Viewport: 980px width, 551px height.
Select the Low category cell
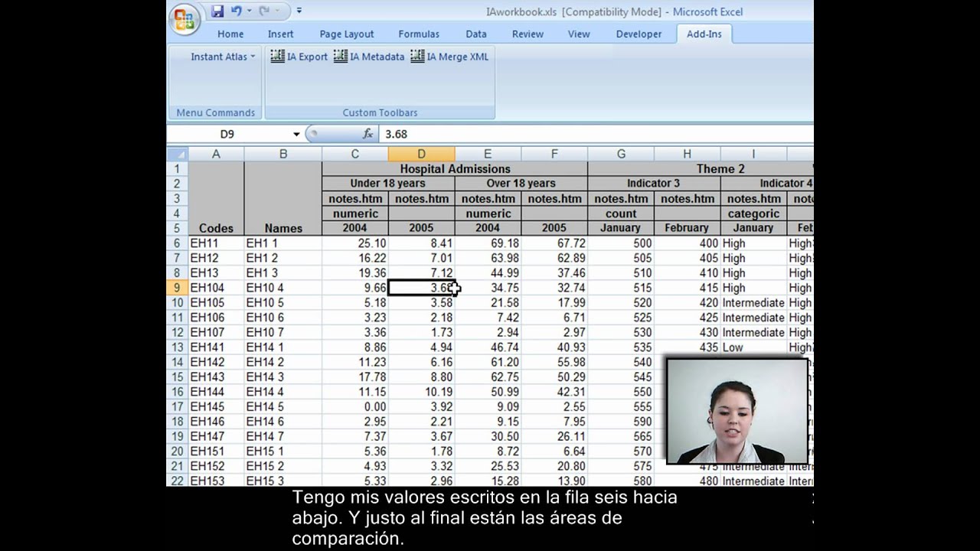pyautogui.click(x=753, y=347)
